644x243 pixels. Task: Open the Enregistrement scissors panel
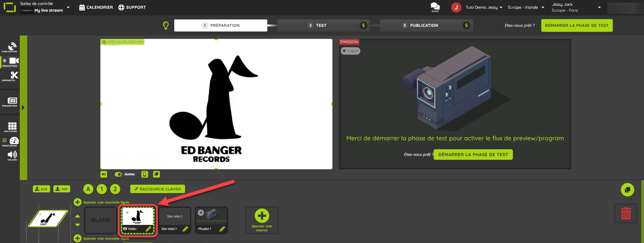point(10,76)
